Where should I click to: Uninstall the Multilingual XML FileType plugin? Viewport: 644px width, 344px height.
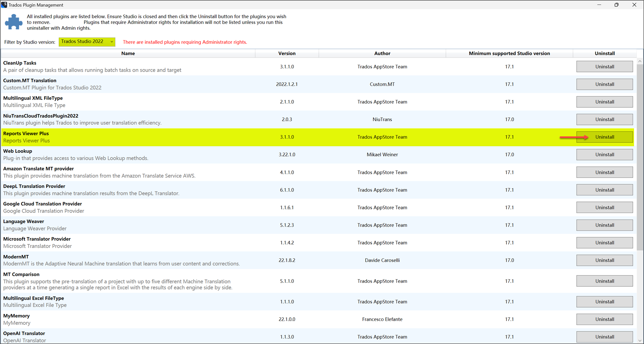tap(605, 102)
